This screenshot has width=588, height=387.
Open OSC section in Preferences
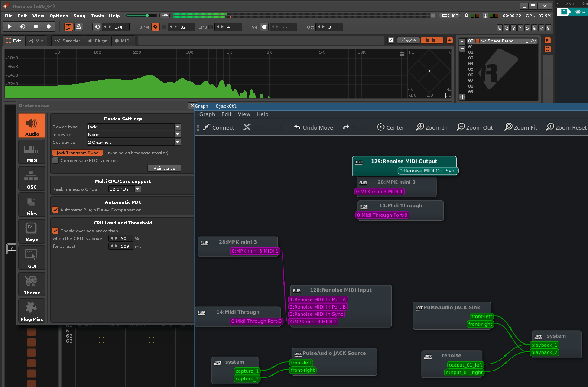(x=32, y=179)
